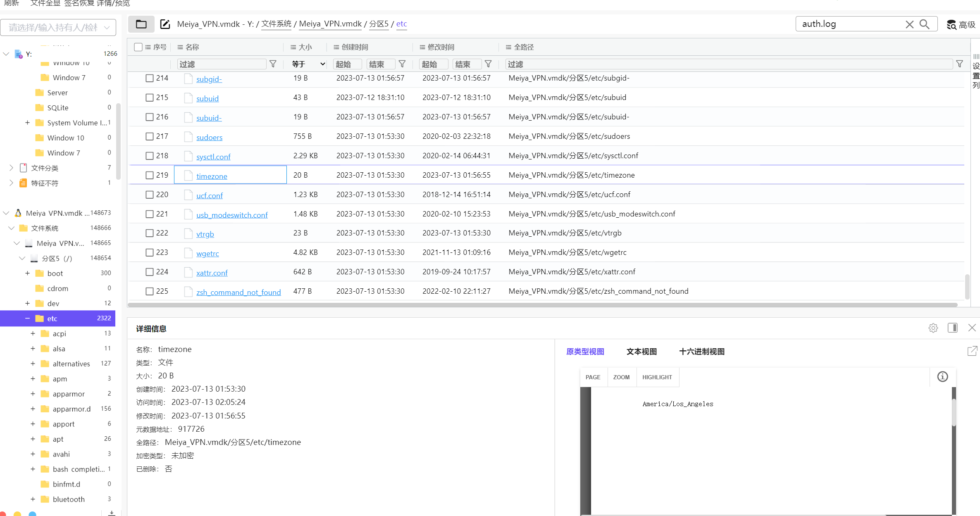980x516 pixels.
Task: Click the preview info circle icon
Action: (x=942, y=377)
